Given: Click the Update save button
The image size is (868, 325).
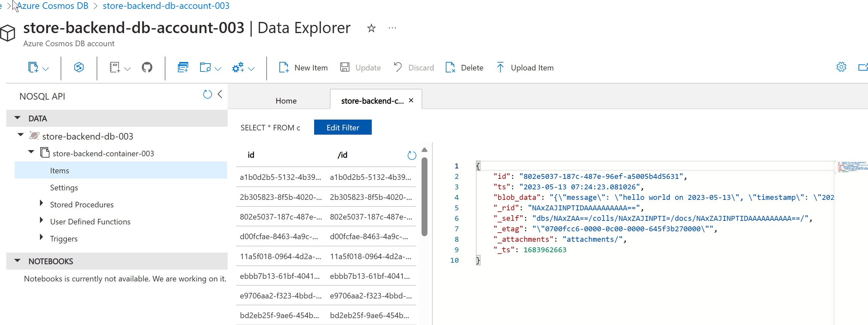Looking at the screenshot, I should pyautogui.click(x=360, y=67).
